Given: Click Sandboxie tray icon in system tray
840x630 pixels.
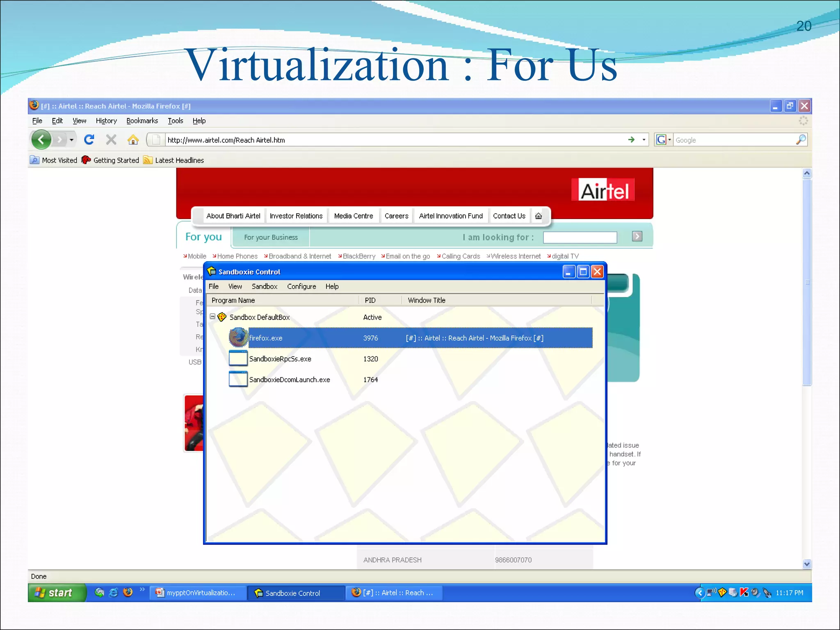Looking at the screenshot, I should (722, 592).
